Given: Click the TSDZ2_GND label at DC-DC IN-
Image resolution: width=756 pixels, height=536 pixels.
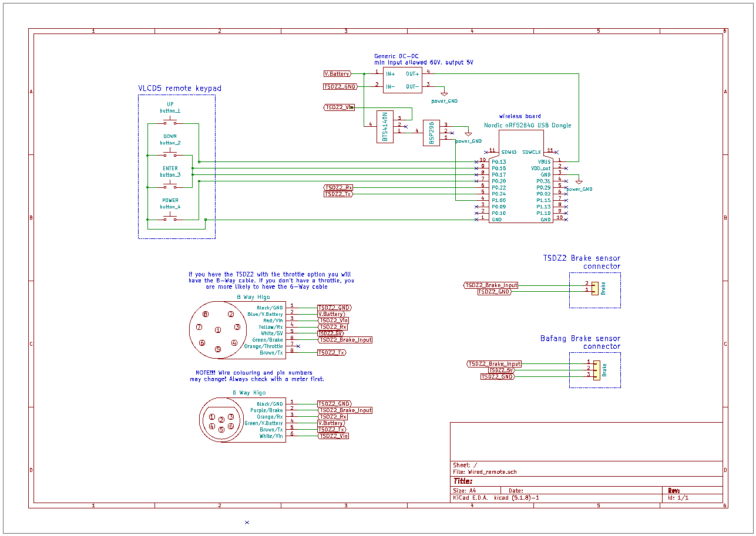Looking at the screenshot, I should click(341, 86).
